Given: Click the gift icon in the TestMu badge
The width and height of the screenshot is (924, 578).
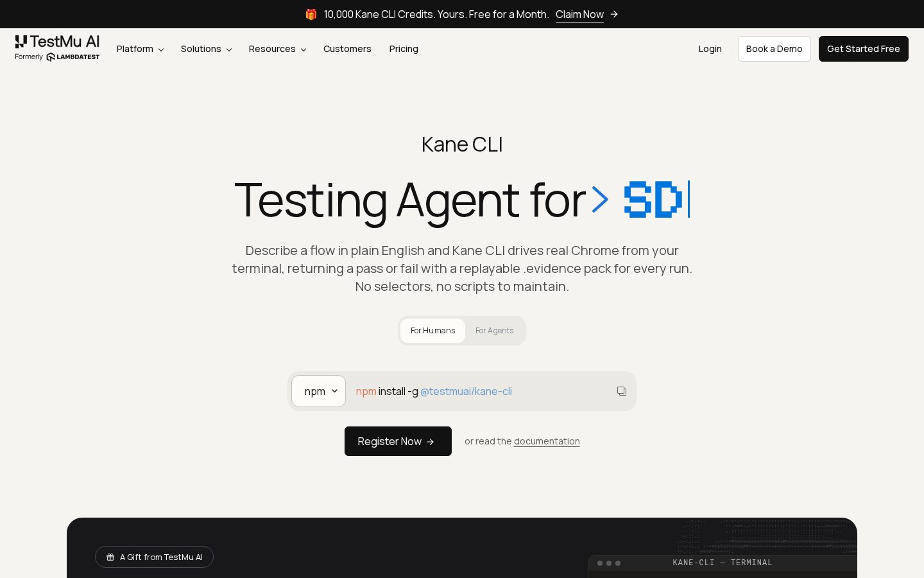Looking at the screenshot, I should (110, 557).
